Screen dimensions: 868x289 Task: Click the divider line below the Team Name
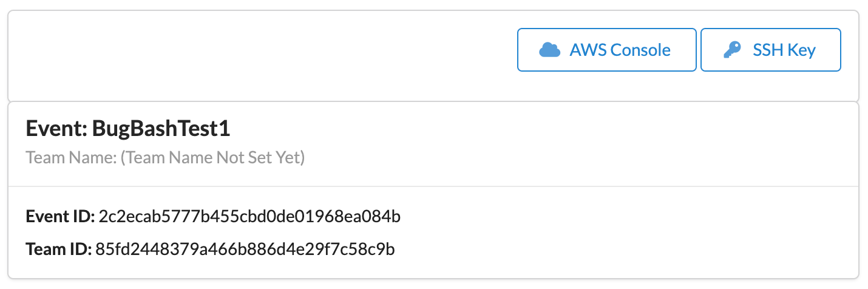point(433,186)
